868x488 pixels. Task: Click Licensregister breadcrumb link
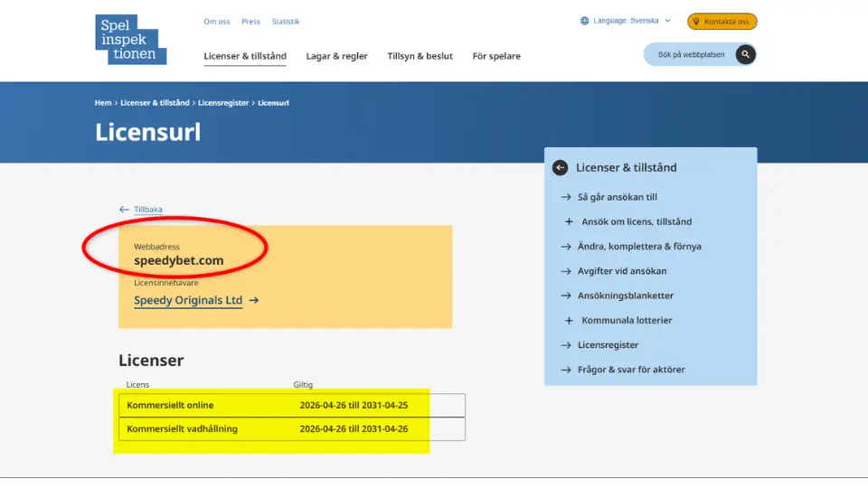(x=223, y=103)
